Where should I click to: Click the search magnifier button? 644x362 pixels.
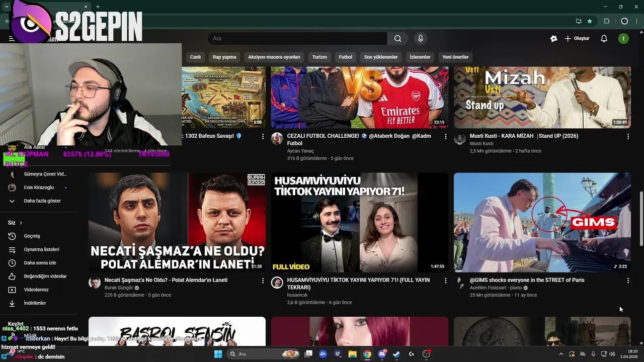click(397, 38)
